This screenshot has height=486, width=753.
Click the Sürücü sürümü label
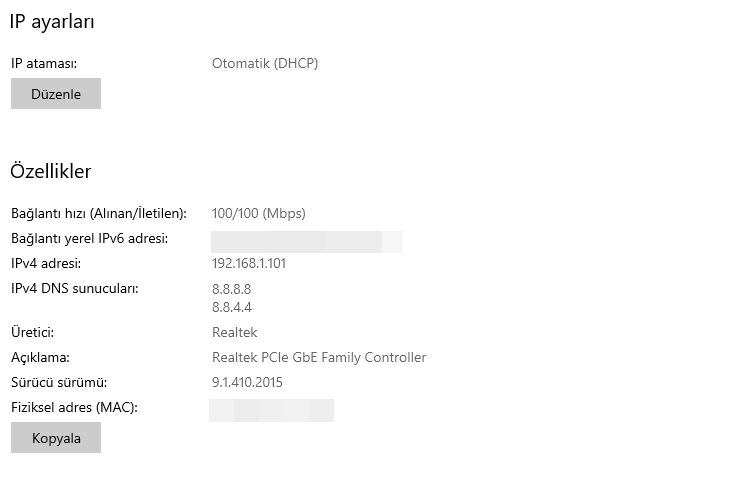[59, 382]
